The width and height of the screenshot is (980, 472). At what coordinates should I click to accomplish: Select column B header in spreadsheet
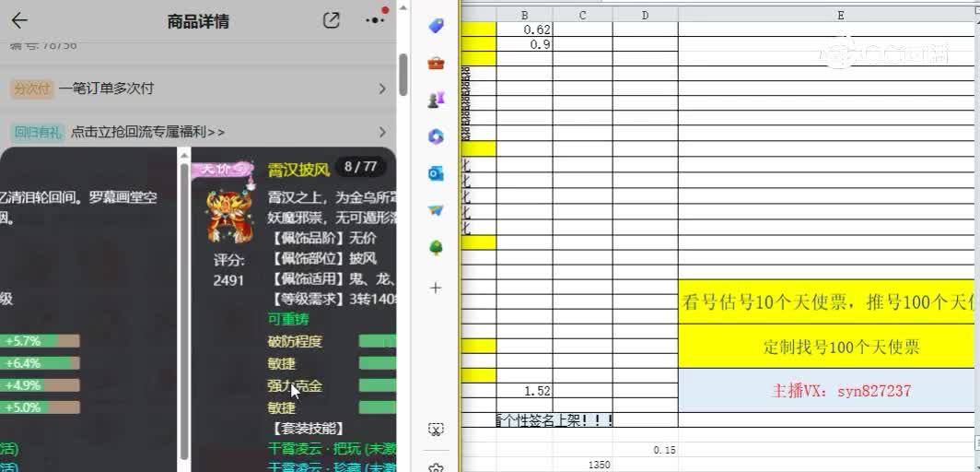[x=524, y=15]
